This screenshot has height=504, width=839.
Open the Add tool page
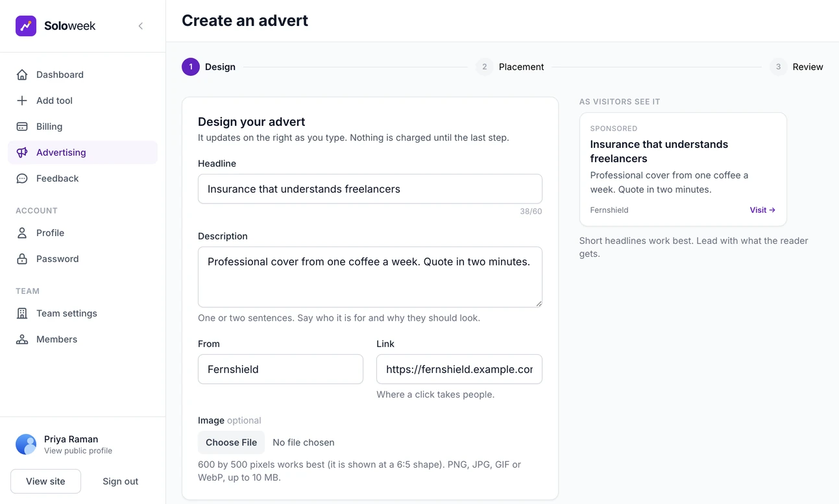click(82, 101)
